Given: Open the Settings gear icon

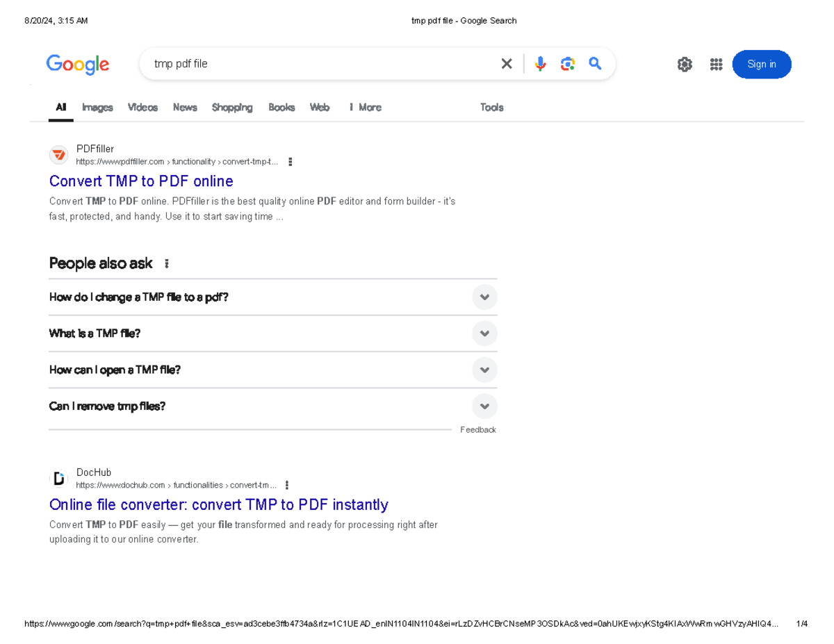Looking at the screenshot, I should click(685, 65).
